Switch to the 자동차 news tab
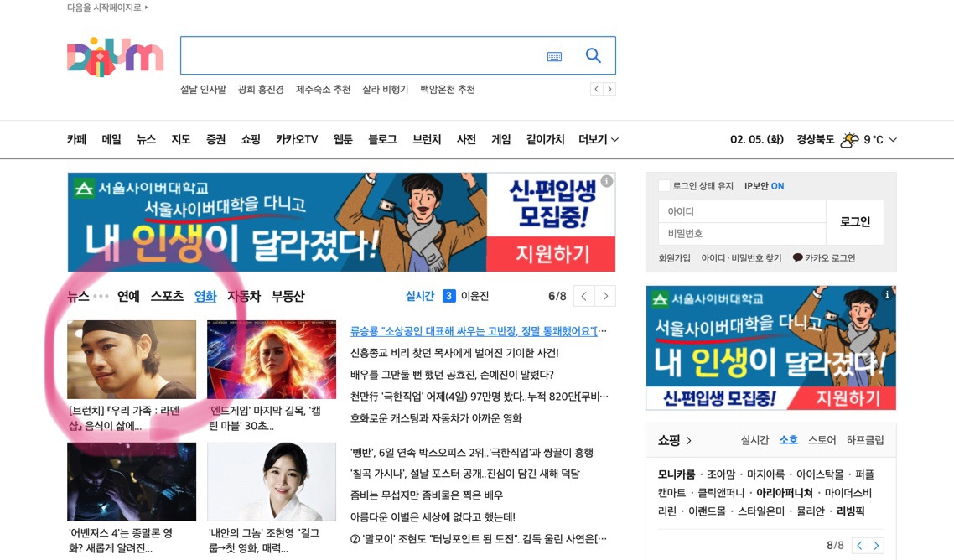 pyautogui.click(x=244, y=297)
